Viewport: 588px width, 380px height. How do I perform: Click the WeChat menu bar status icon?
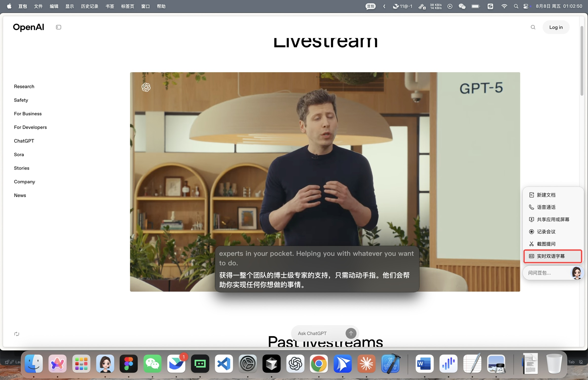point(462,6)
